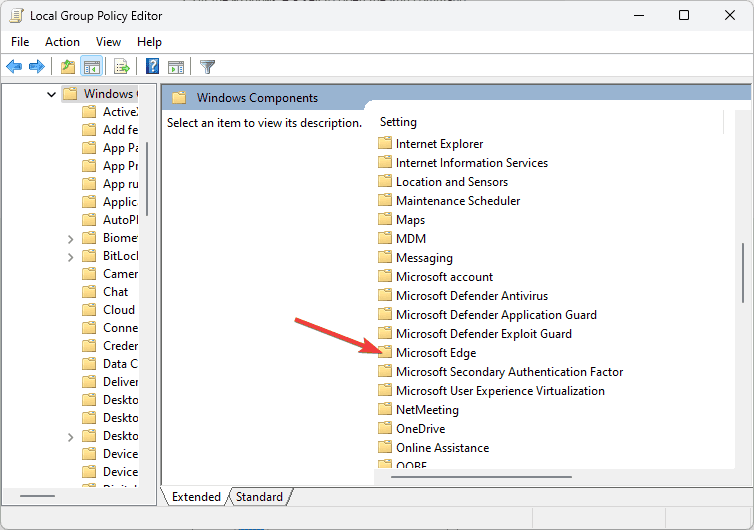754x530 pixels.
Task: Click the Forward arrow toolbar icon
Action: click(x=36, y=67)
